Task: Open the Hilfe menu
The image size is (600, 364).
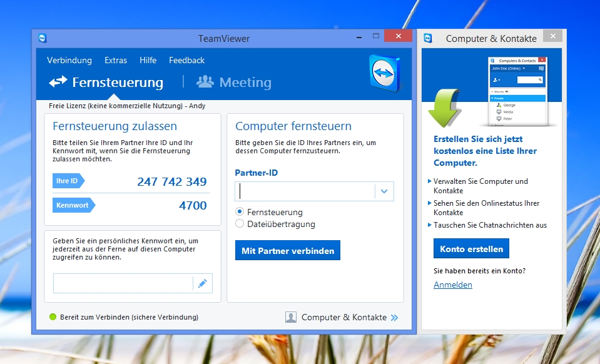Action: [148, 60]
